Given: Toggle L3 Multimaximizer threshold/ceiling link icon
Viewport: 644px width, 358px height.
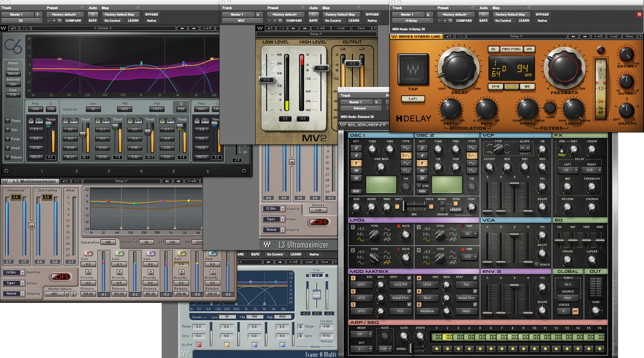Looking at the screenshot, I should coord(31,226).
